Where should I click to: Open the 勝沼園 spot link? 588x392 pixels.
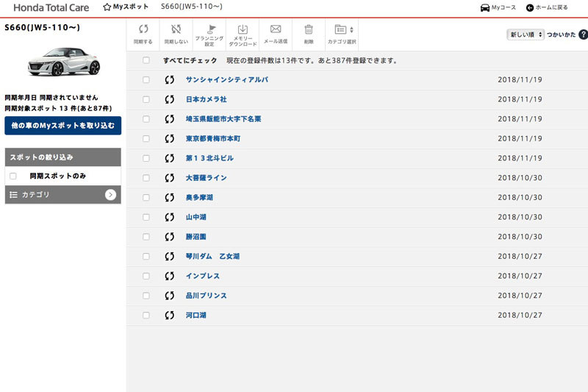point(196,237)
